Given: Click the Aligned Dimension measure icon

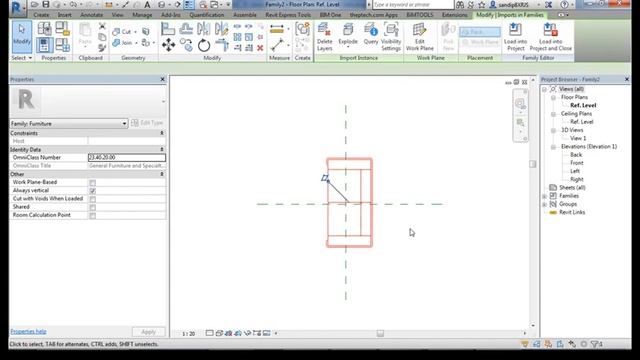Looking at the screenshot, I should point(277,29).
